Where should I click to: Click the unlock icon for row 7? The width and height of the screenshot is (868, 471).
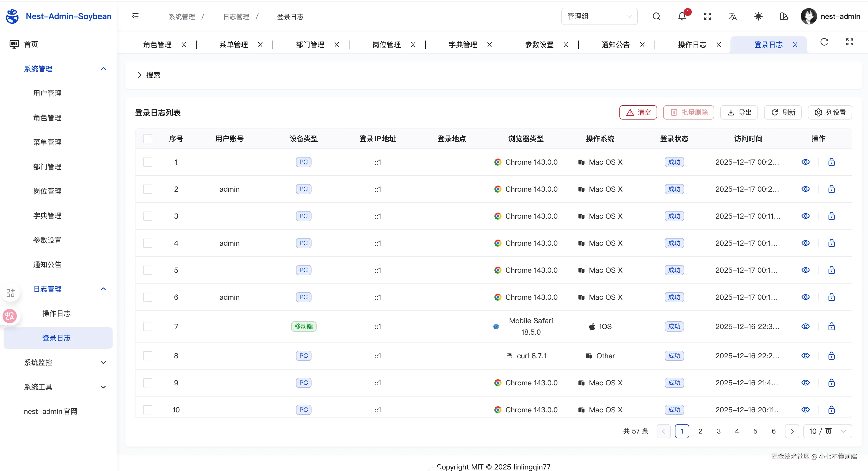[831, 326]
